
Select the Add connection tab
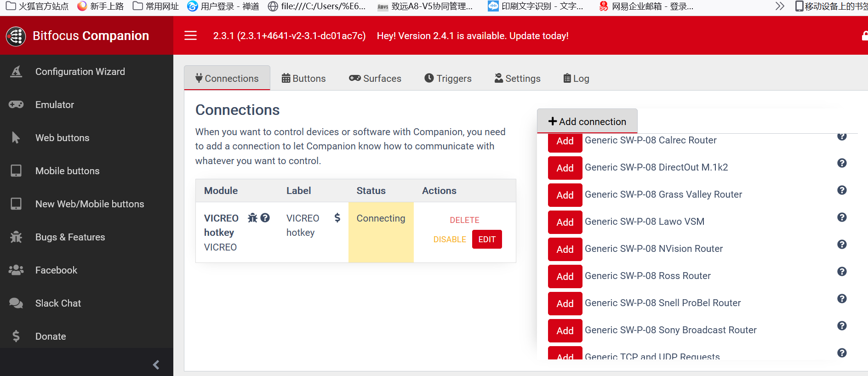click(587, 121)
